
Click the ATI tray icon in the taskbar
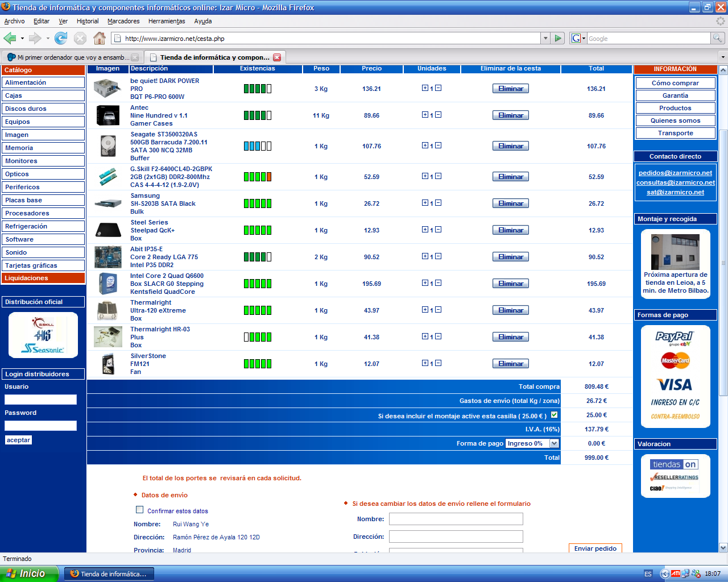pos(676,573)
